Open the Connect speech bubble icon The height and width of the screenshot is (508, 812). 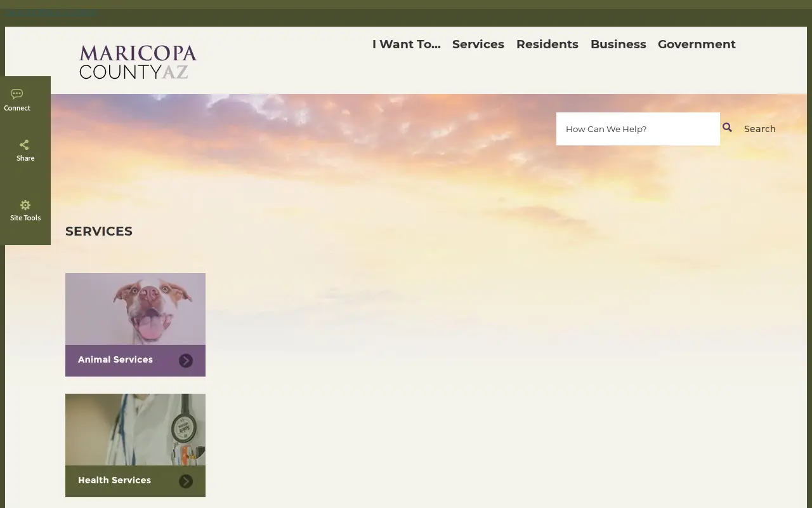click(x=17, y=94)
